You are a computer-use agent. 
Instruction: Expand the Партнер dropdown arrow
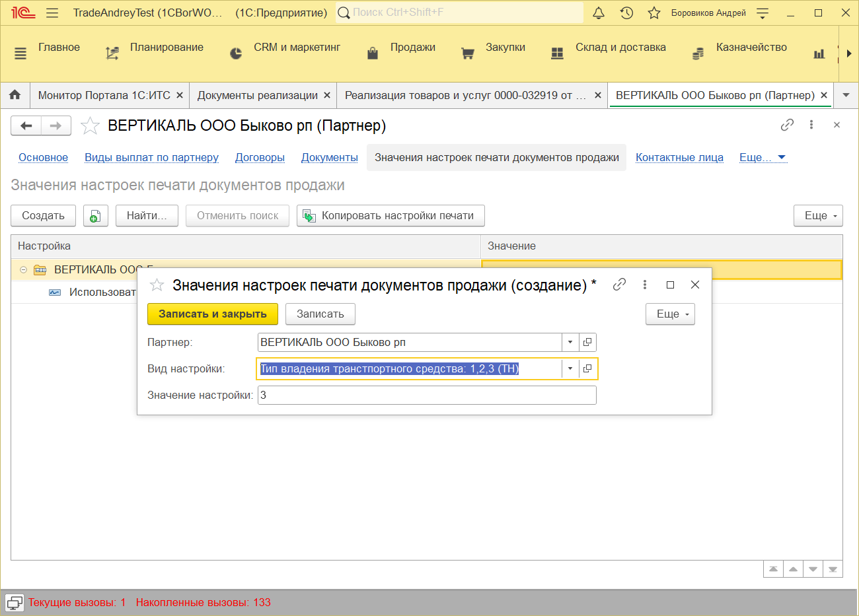coord(570,342)
